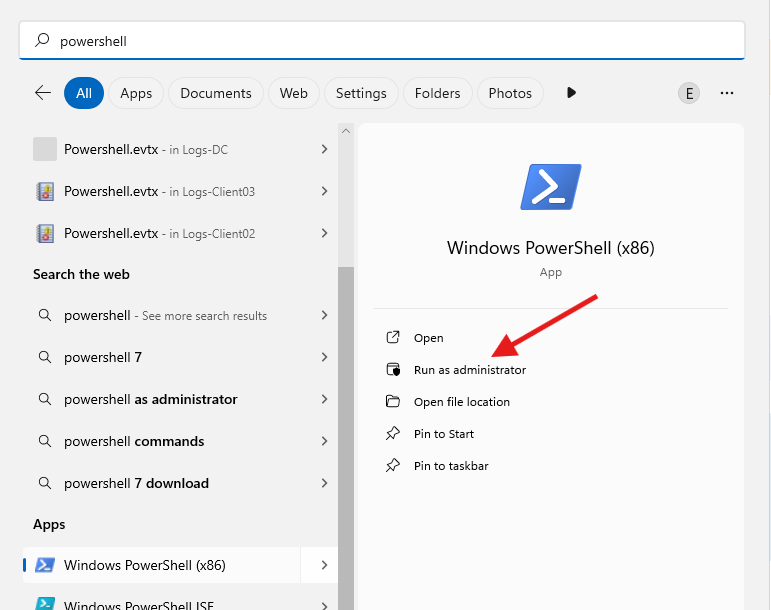Expand the powershell commands web suggestion

coord(324,441)
